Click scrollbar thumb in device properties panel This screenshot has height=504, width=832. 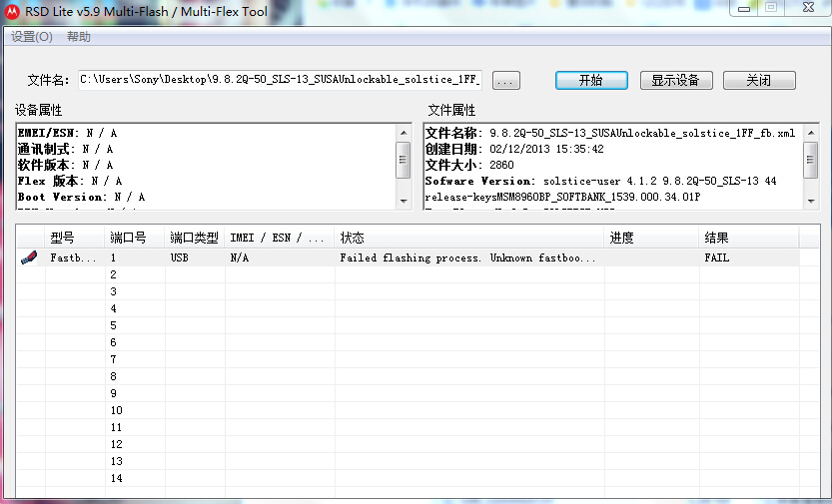click(404, 159)
